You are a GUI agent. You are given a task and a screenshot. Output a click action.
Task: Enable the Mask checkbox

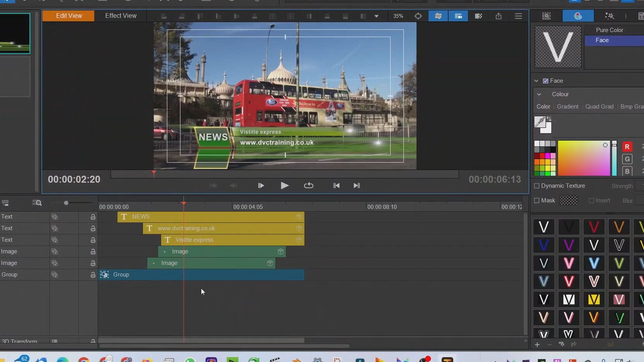tap(537, 200)
